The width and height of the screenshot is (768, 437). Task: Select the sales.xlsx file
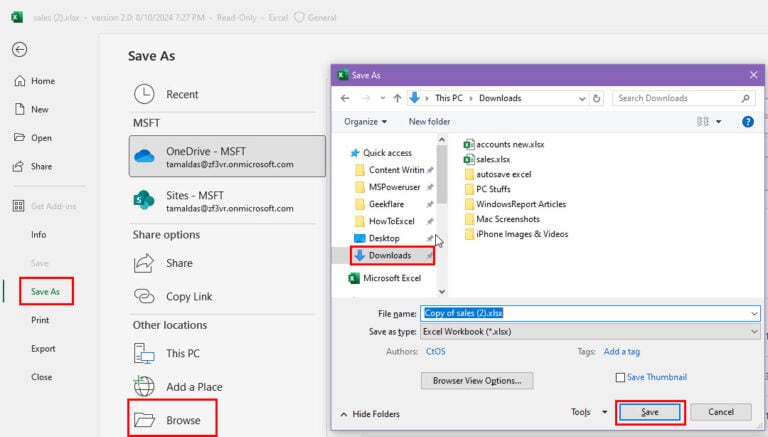pos(492,159)
